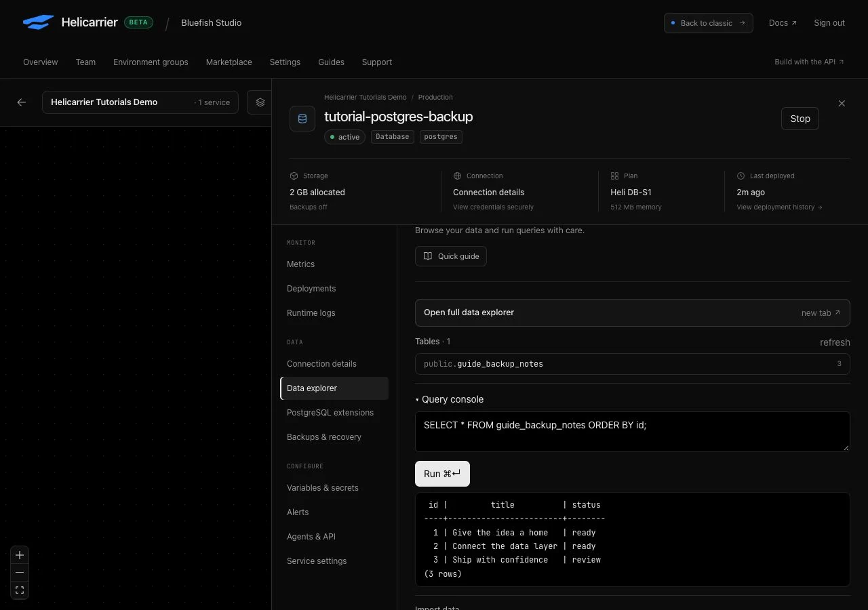Open the layers stack icon button
Screen dimensions: 868x610
pyautogui.click(x=260, y=102)
